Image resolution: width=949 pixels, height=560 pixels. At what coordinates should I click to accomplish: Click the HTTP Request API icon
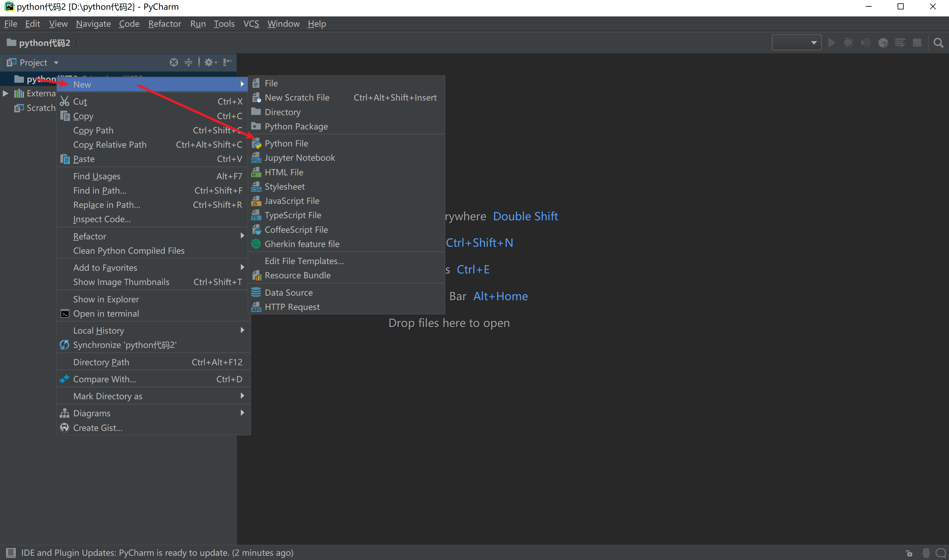(x=256, y=307)
